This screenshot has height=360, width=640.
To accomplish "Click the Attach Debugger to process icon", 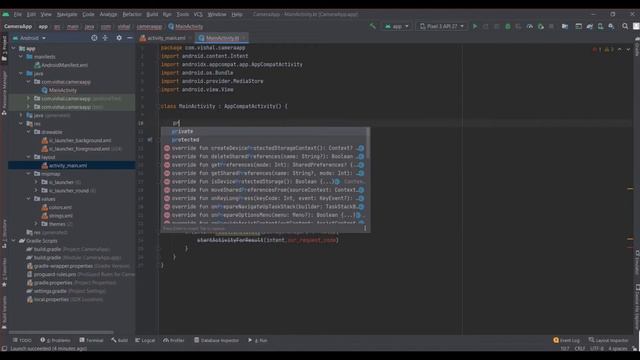I will [541, 26].
